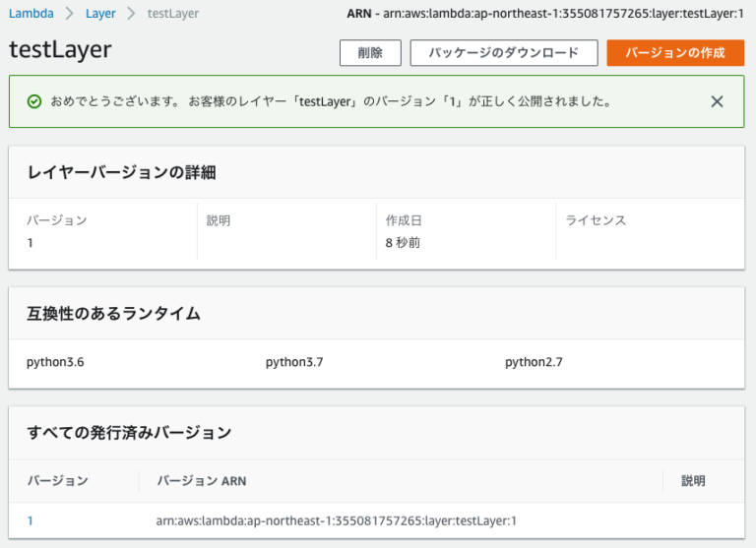
Task: Click the success message text
Action: (331, 101)
